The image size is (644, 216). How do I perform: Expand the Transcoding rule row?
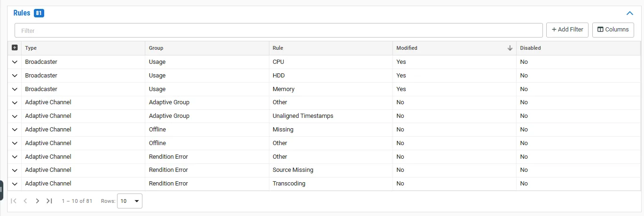15,184
